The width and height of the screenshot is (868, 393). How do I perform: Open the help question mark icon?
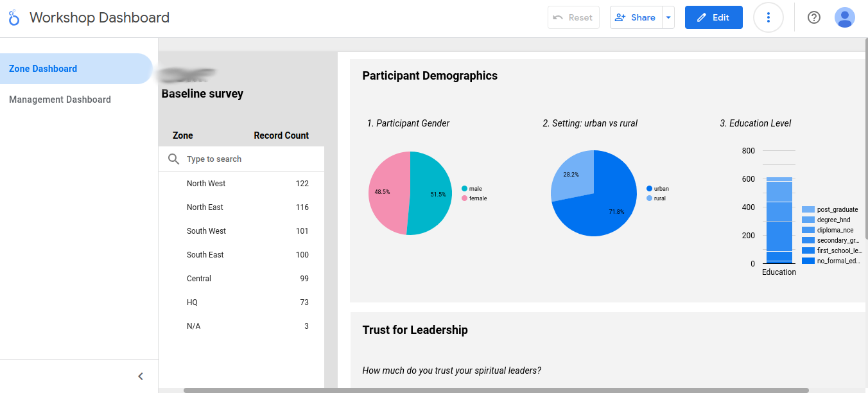[x=813, y=18]
